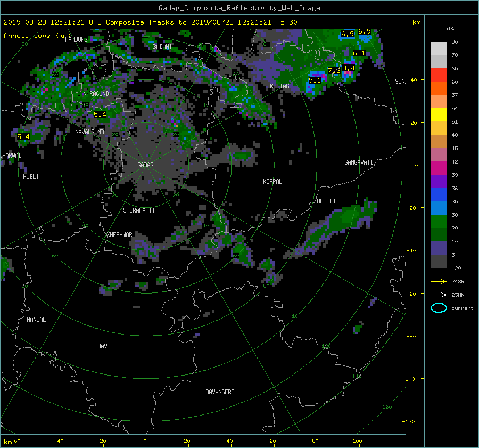Click the UTC Composite Tracks timestamp line
Screen dimensions: 479x448
coord(150,22)
